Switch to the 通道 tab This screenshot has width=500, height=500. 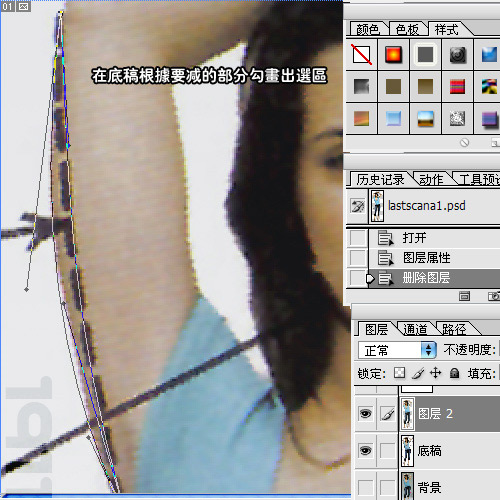(x=415, y=329)
